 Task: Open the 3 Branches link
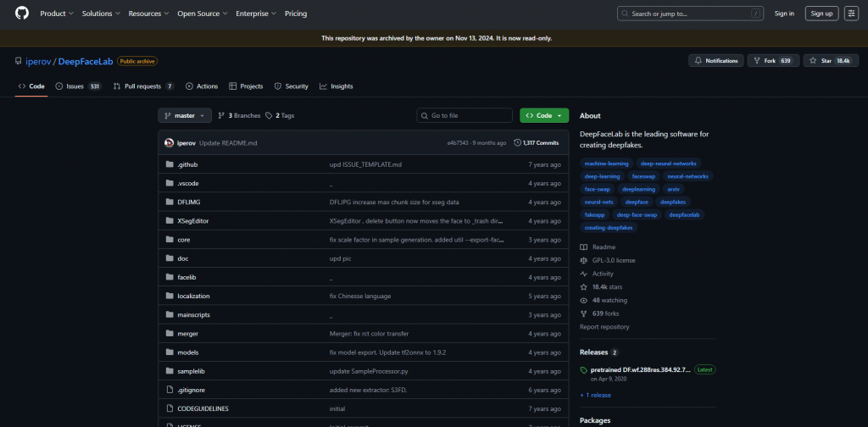(239, 115)
